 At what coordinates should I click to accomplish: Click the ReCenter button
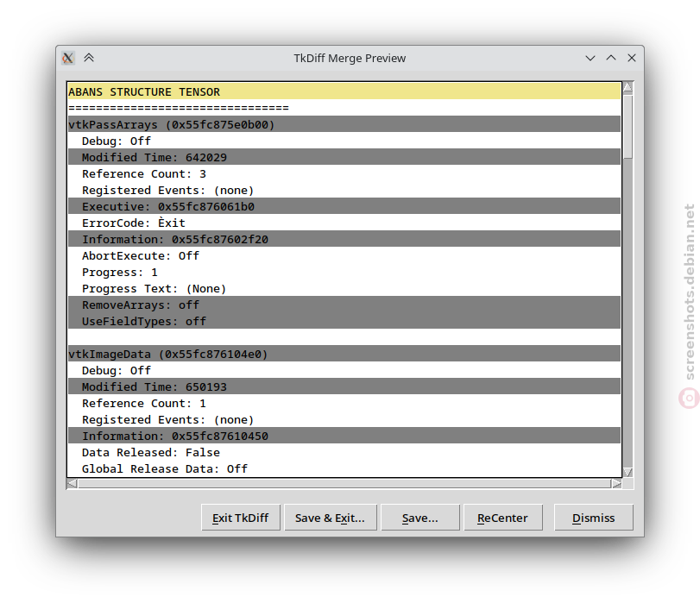click(x=503, y=518)
